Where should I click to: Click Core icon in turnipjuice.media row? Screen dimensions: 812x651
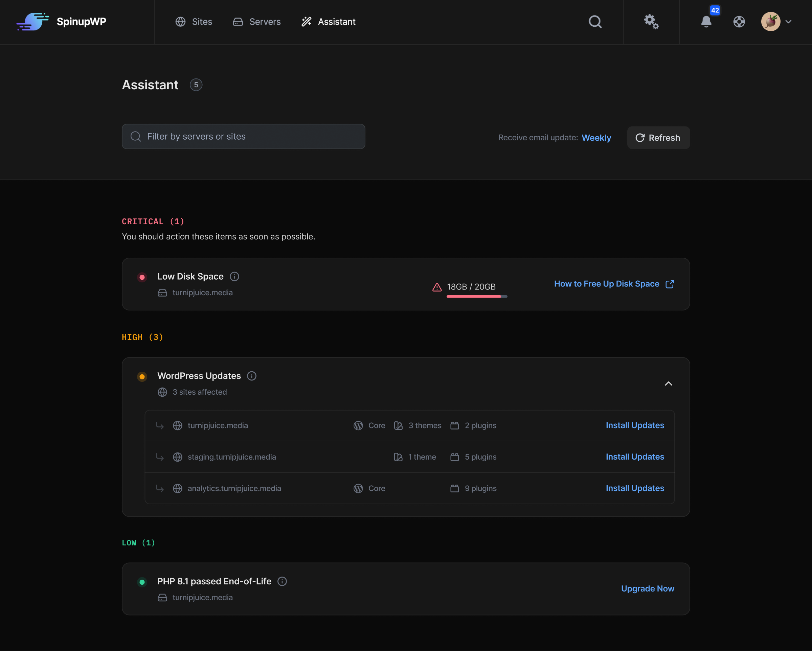click(358, 425)
